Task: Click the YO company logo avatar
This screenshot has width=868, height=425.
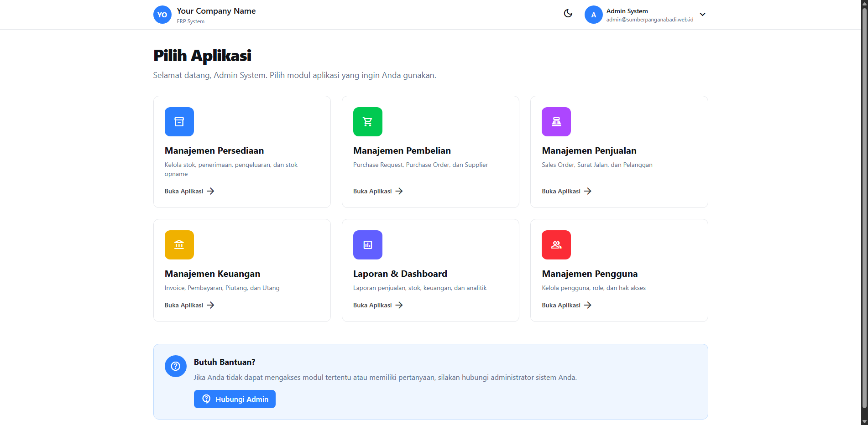Action: 162,15
